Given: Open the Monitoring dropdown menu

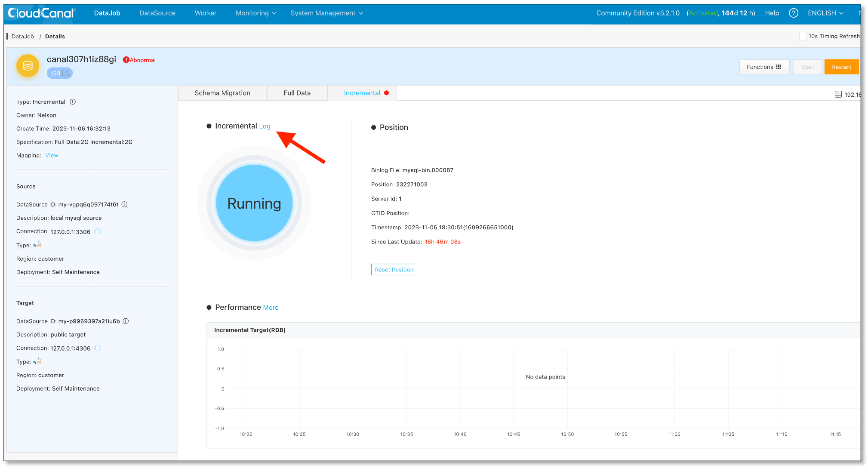Looking at the screenshot, I should pyautogui.click(x=255, y=13).
